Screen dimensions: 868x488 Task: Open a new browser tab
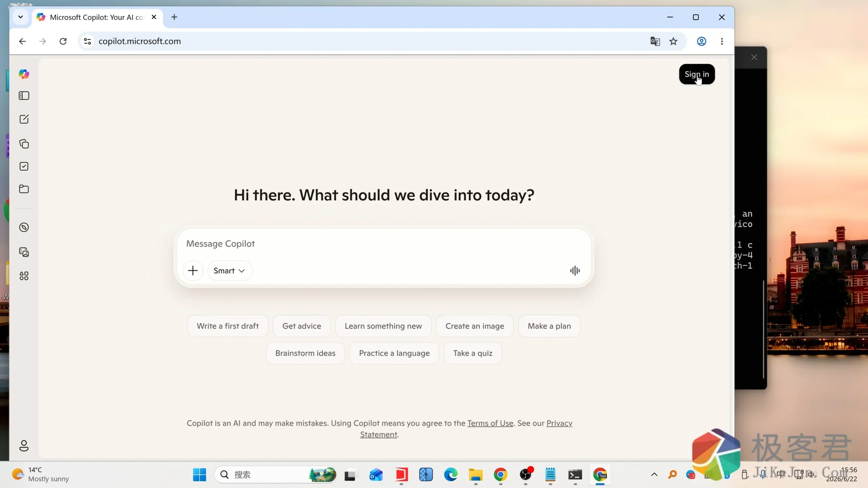(174, 17)
